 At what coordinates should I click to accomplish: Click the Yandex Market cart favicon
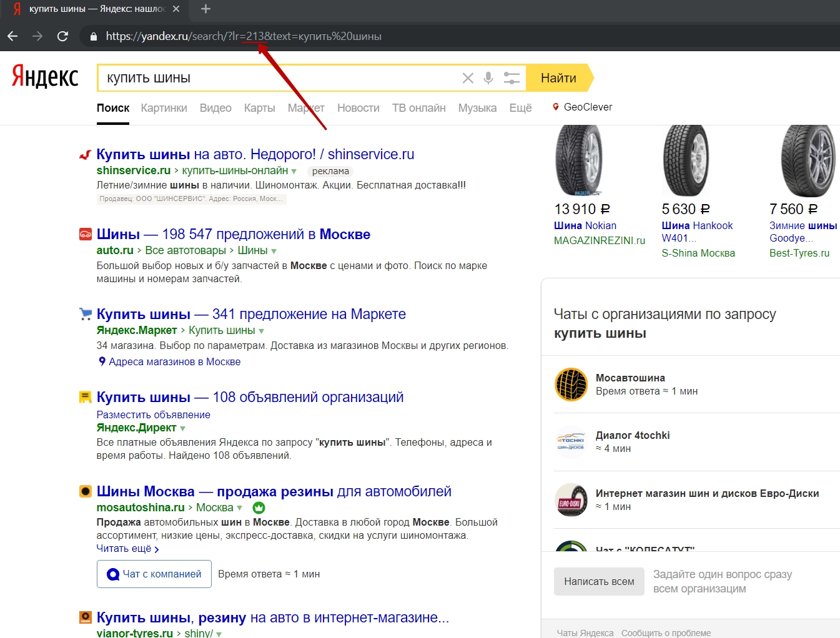click(86, 314)
